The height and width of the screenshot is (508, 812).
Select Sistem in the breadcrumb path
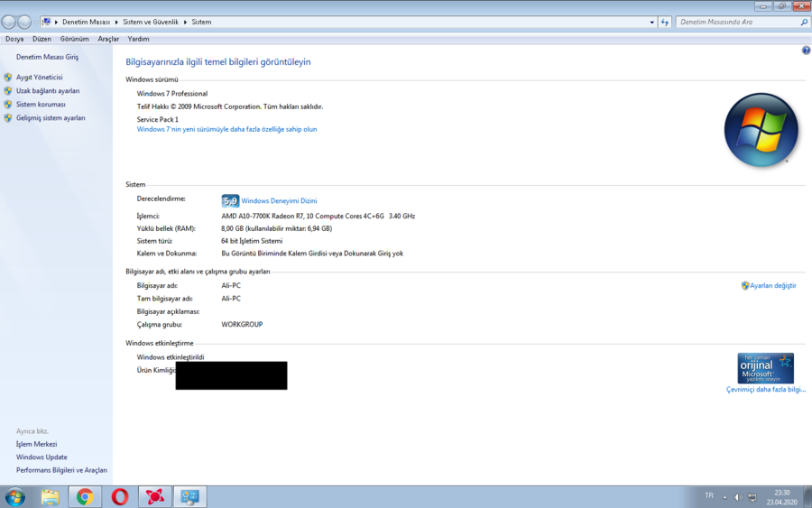point(201,23)
